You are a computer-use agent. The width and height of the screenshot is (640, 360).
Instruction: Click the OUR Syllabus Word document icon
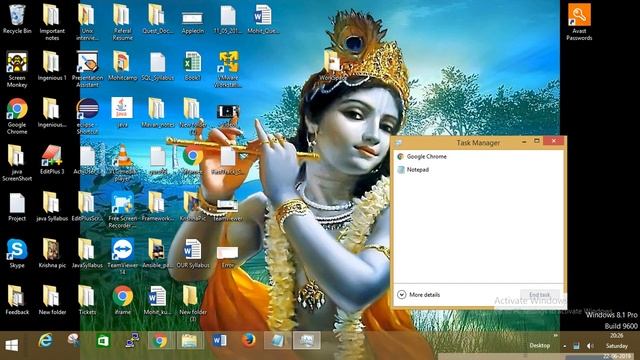[x=193, y=253]
